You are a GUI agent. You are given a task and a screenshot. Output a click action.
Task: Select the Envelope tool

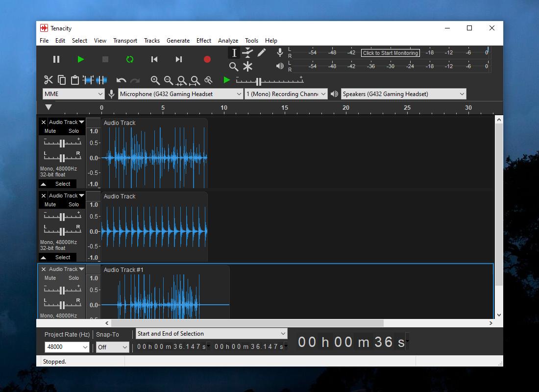click(247, 52)
